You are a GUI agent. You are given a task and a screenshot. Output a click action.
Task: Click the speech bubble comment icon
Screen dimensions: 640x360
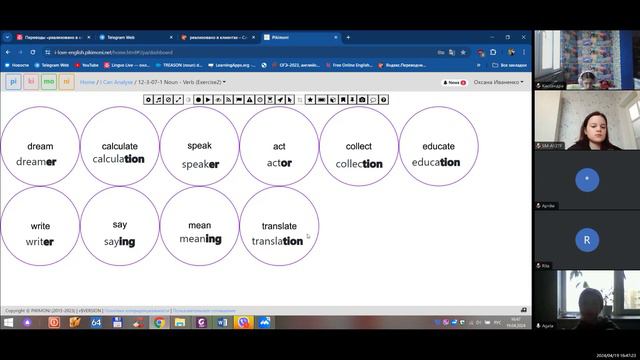click(x=373, y=100)
